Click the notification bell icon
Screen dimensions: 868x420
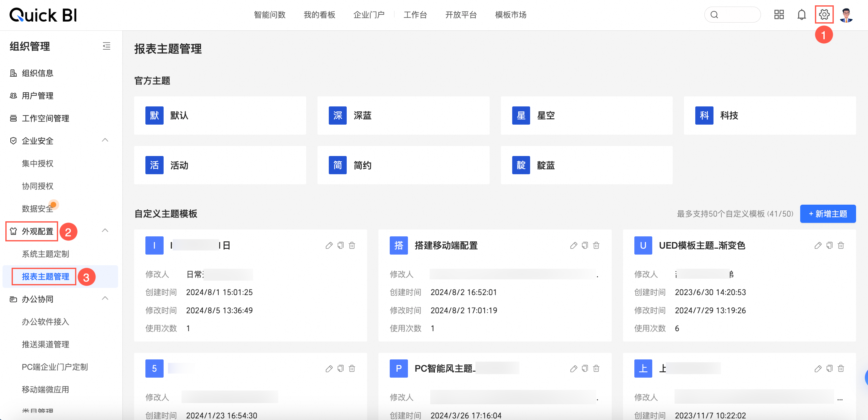pos(801,14)
